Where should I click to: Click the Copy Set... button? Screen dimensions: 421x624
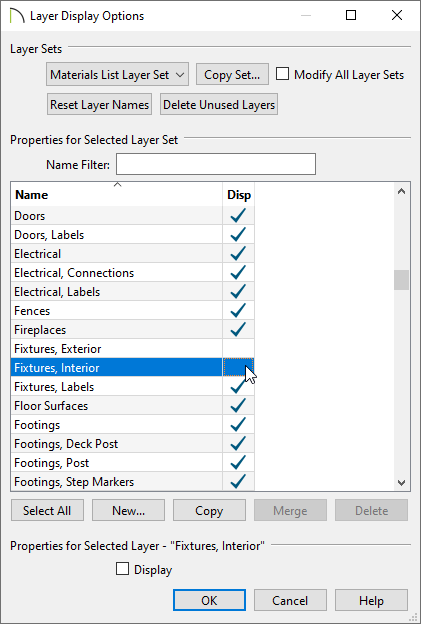tap(232, 74)
